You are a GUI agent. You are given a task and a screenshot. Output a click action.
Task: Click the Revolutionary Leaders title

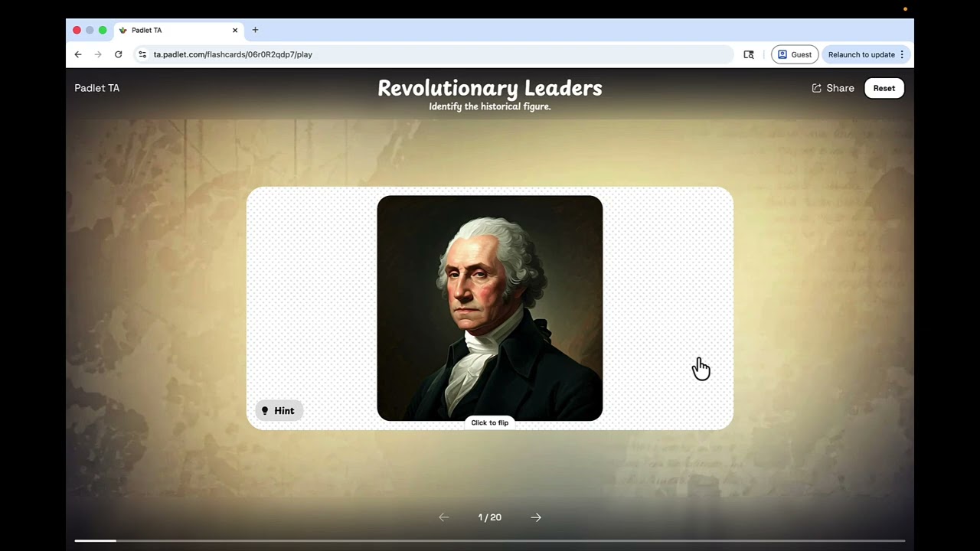490,88
